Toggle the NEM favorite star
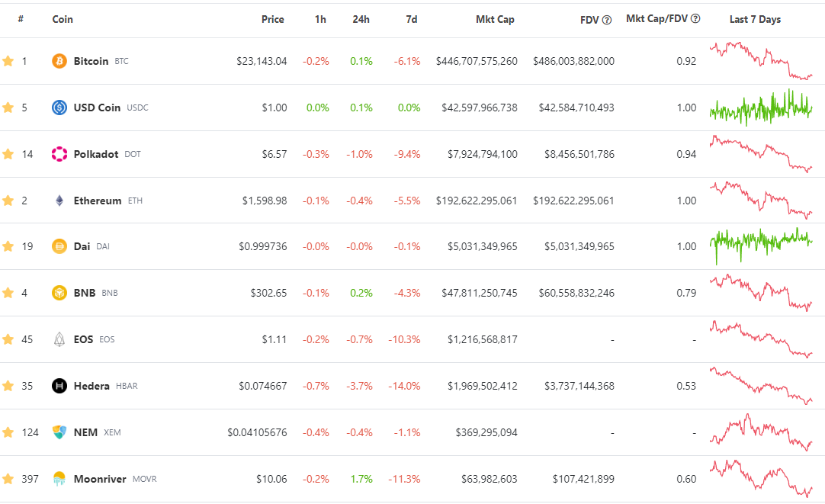Viewport: 825px width, 504px height. tap(8, 432)
